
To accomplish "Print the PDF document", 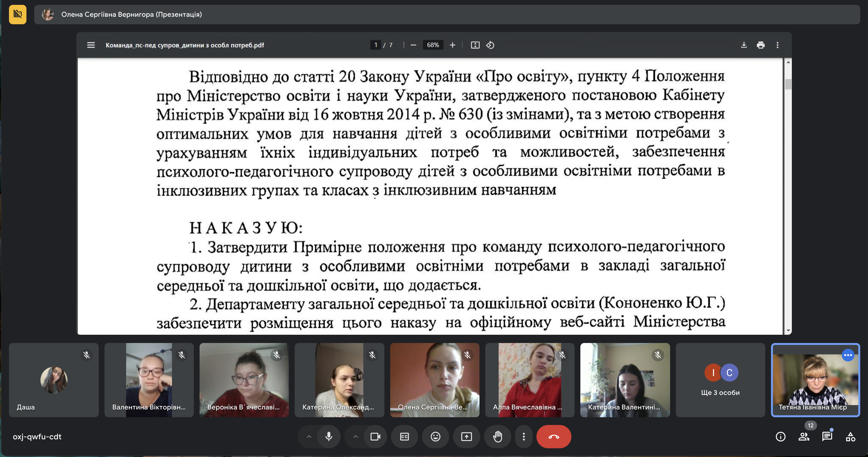I will click(x=761, y=45).
